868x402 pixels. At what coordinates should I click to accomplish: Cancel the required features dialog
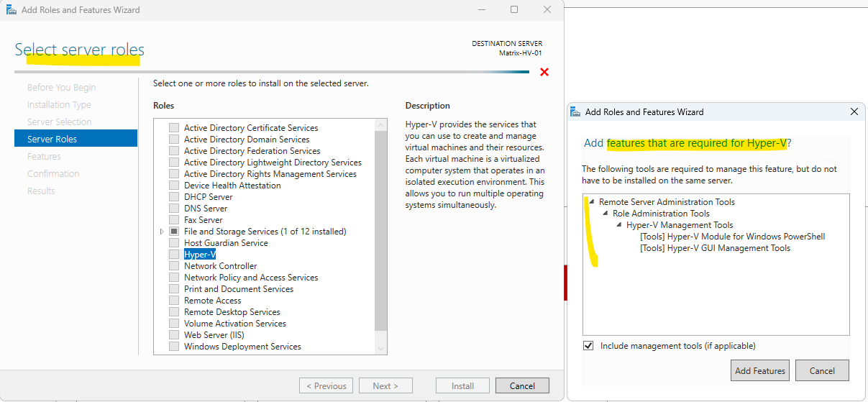pos(822,370)
